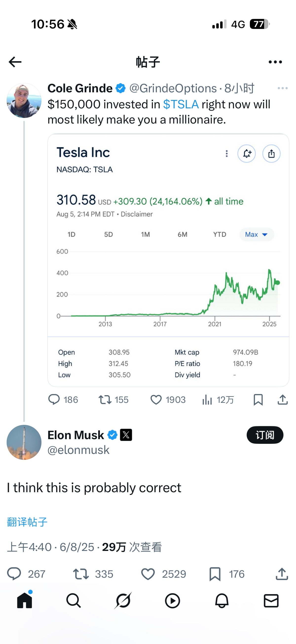Repost Elon Musk's reply
The height and width of the screenshot is (644, 296).
(81, 574)
